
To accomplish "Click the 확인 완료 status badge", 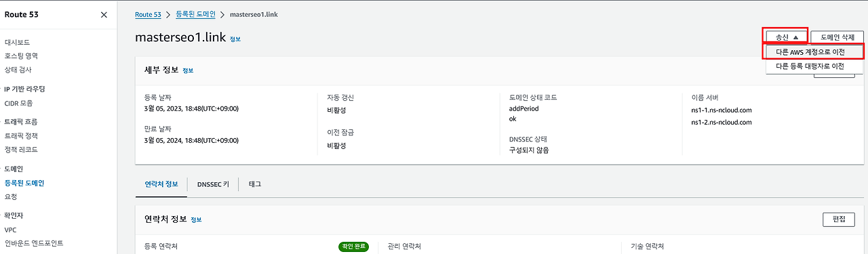I will tap(353, 247).
